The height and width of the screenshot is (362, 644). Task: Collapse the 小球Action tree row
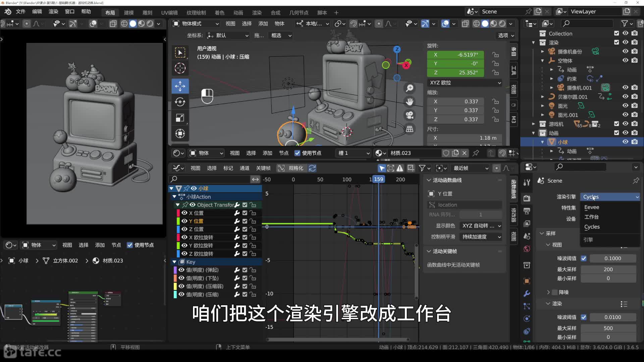174,197
